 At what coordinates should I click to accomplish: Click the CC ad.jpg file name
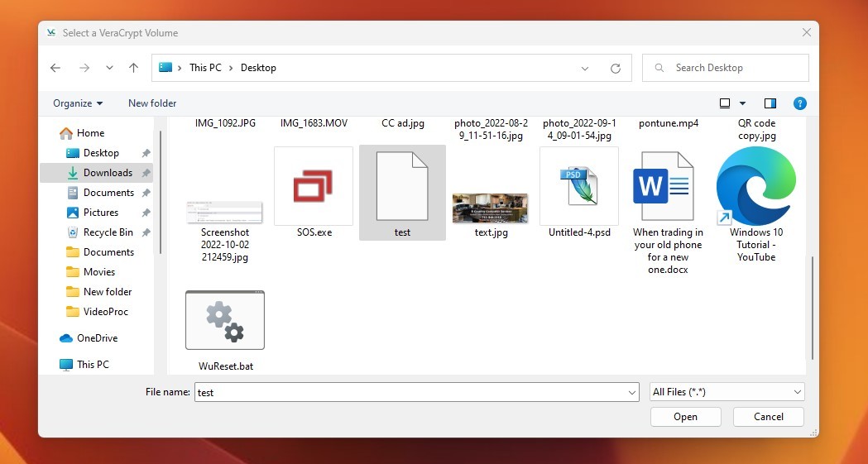click(403, 123)
